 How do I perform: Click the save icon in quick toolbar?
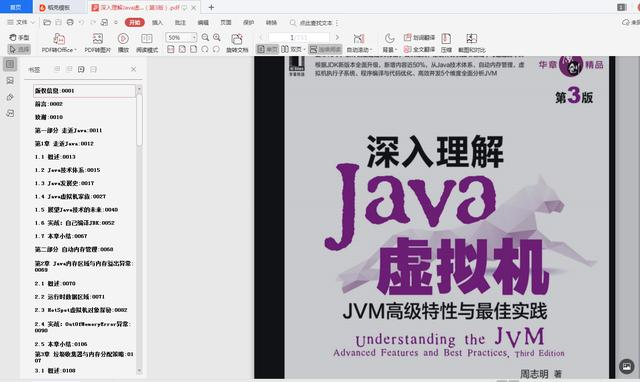click(58, 22)
